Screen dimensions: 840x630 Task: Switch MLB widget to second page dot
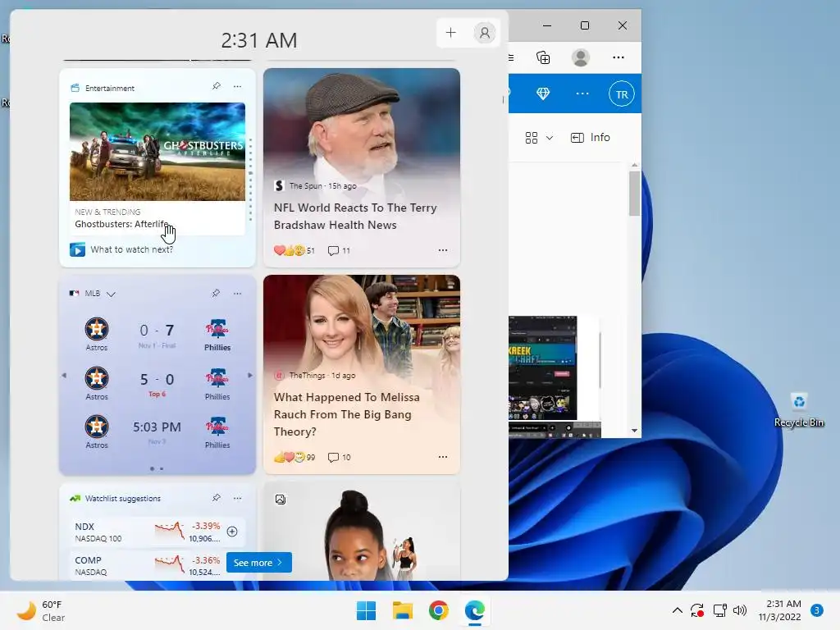[162, 468]
